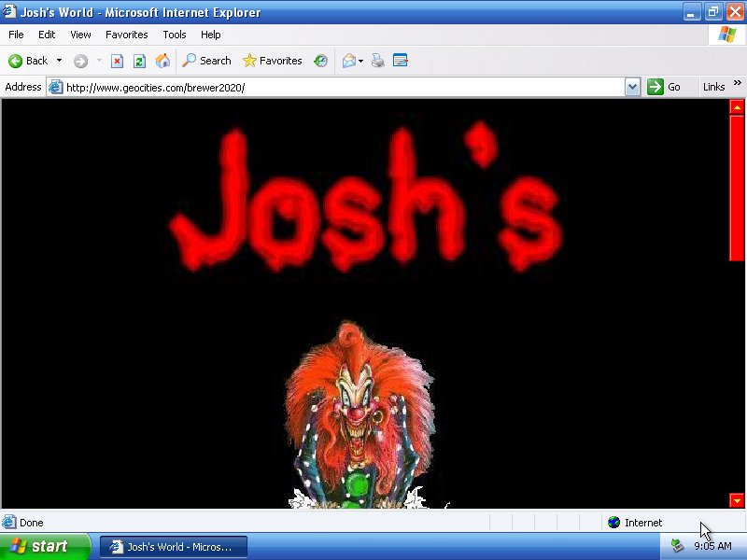
Task: Click the 9:05 AM clock
Action: 712,546
